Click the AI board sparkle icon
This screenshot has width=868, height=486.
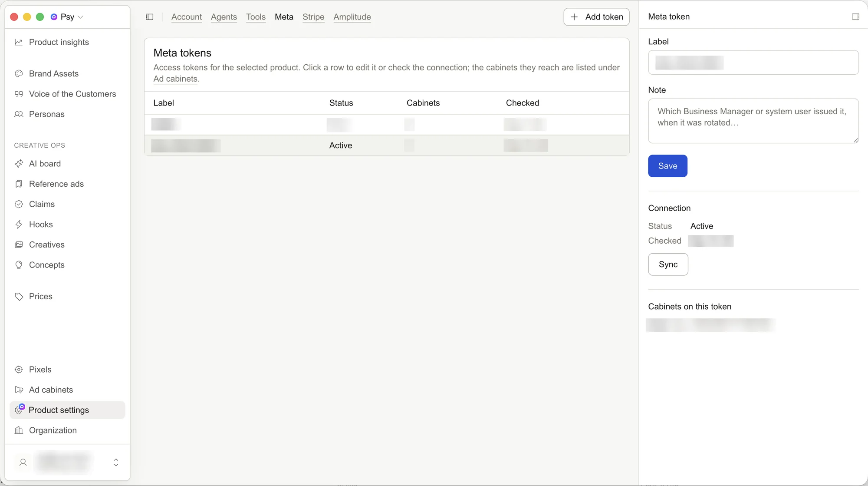pos(19,164)
